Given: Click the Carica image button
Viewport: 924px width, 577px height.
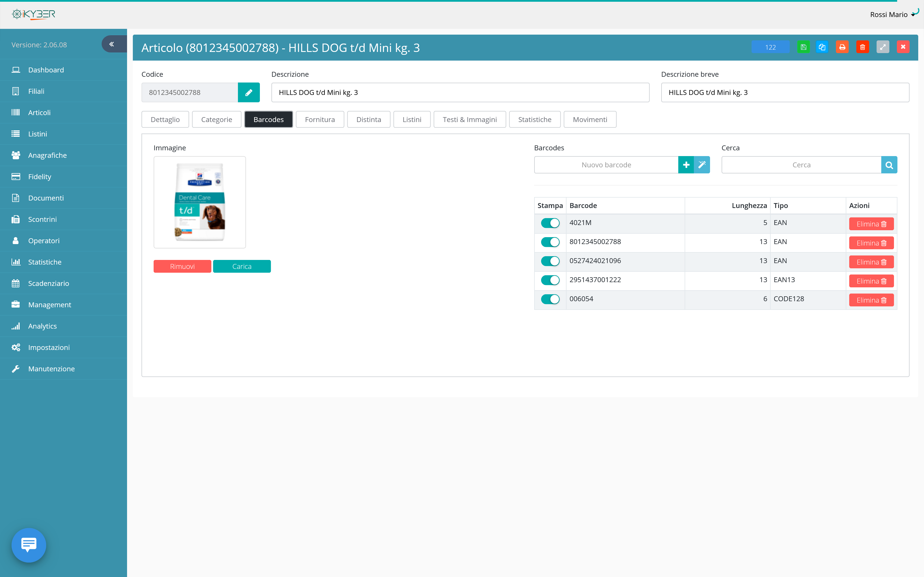Looking at the screenshot, I should point(241,266).
